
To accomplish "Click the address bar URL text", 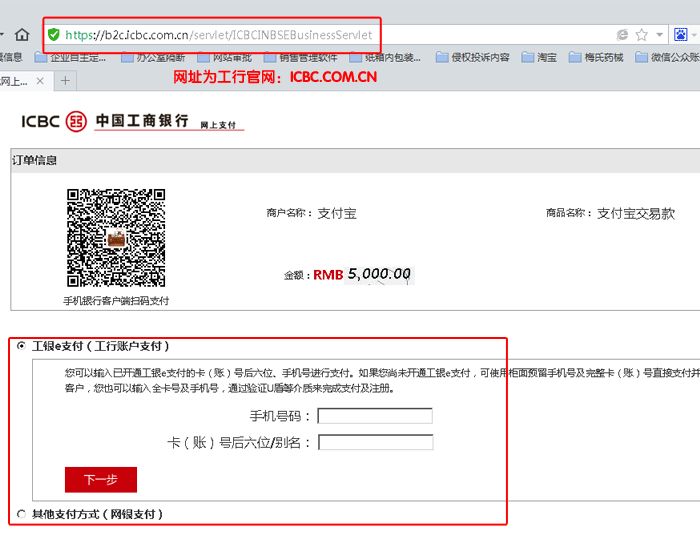I will click(x=219, y=35).
